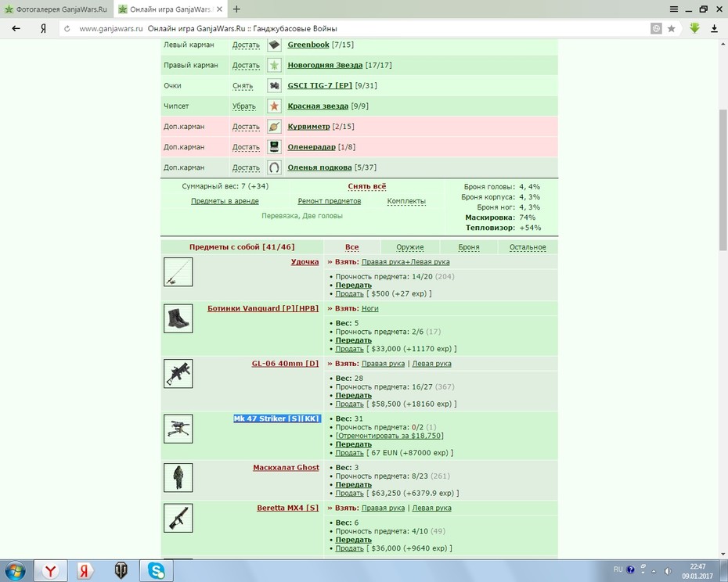Equip Beretta MX4 in Правая рука
The width and height of the screenshot is (728, 582).
point(383,508)
